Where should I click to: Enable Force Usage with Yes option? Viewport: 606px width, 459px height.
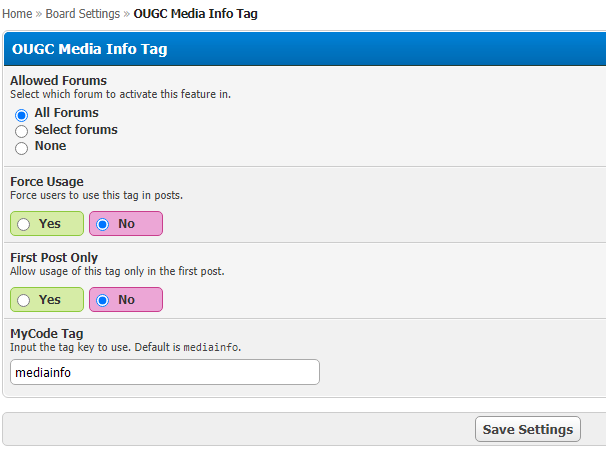24,224
